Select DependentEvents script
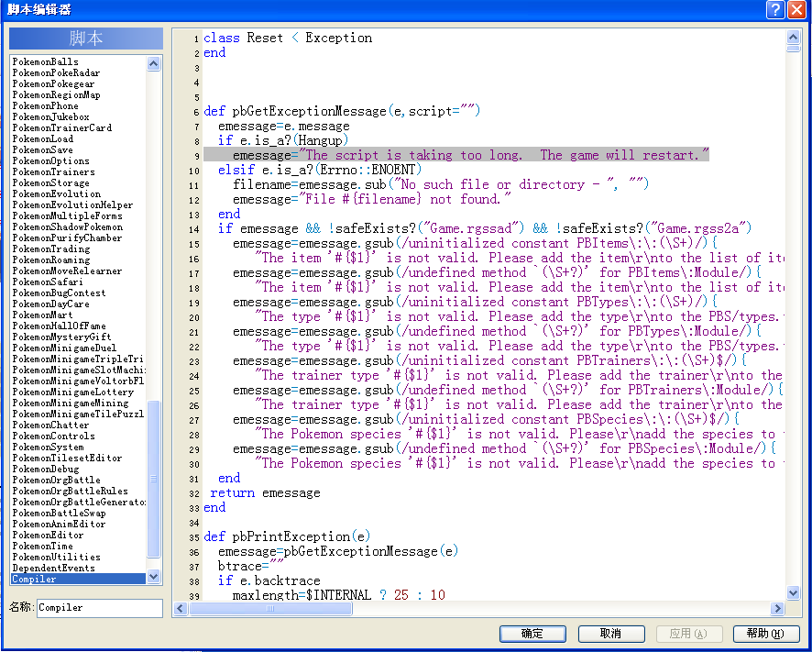Image resolution: width=812 pixels, height=652 pixels. coord(54,568)
